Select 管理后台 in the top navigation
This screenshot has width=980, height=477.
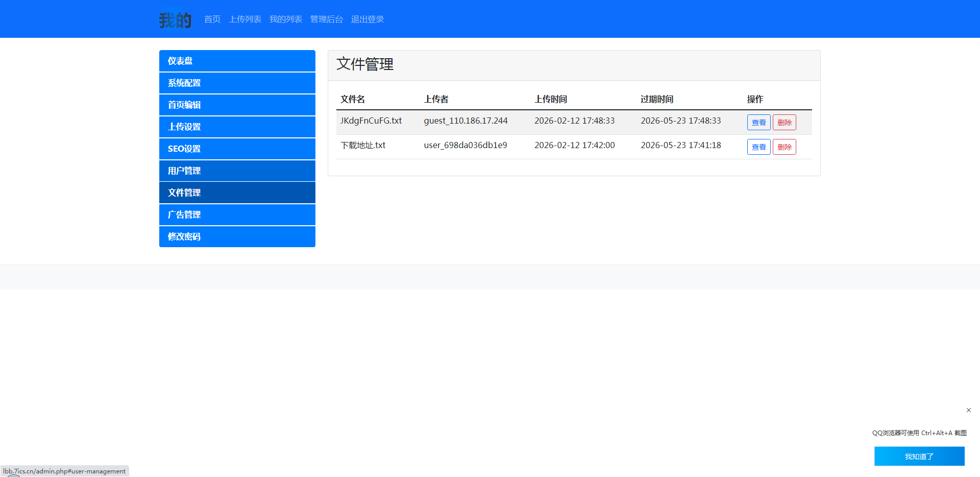click(x=327, y=19)
